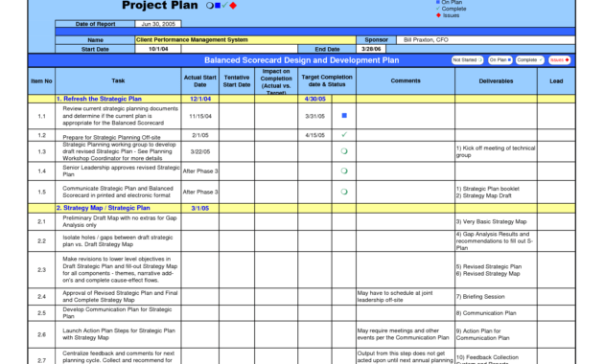Select the End Date value 3/28/06
Image resolution: width=604 pixels, height=364 pixels.
tap(371, 49)
